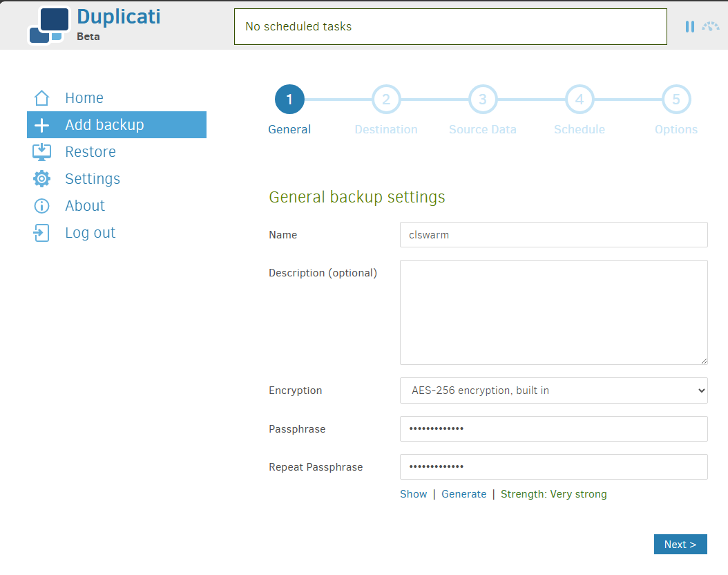Viewport: 728px width, 575px height.
Task: Open Restore via its download icon
Action: tap(41, 151)
